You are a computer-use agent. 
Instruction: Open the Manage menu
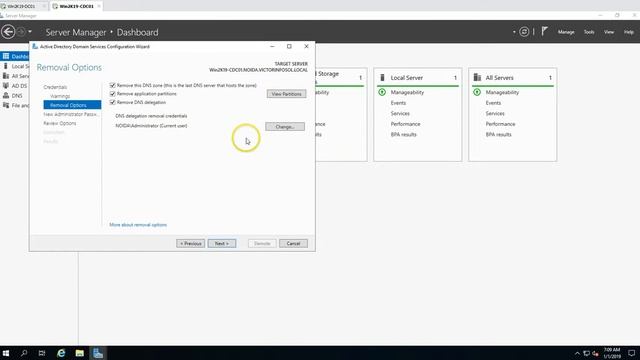566,32
